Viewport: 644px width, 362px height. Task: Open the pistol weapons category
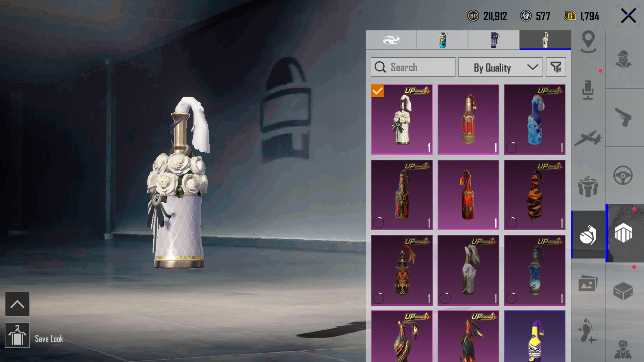tap(623, 117)
